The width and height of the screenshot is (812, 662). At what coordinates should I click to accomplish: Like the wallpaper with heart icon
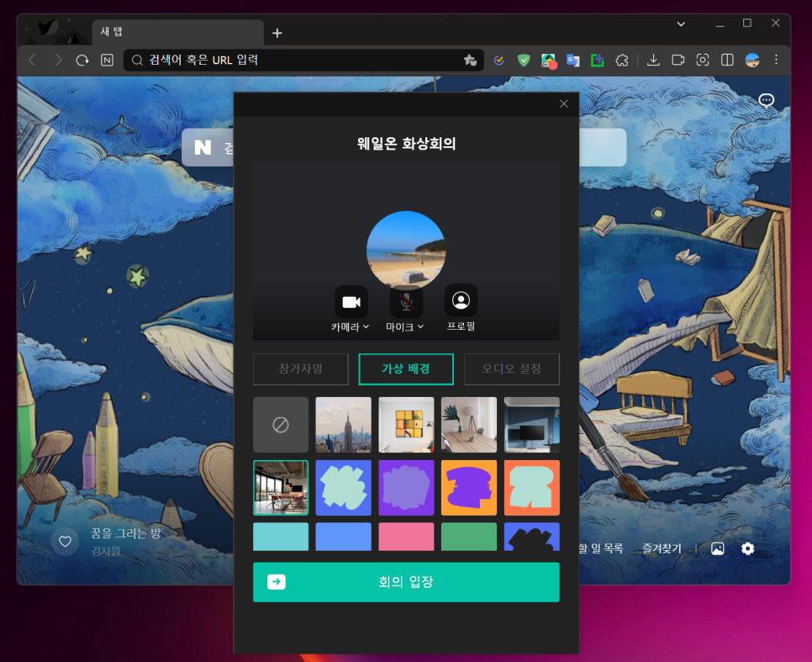click(66, 542)
